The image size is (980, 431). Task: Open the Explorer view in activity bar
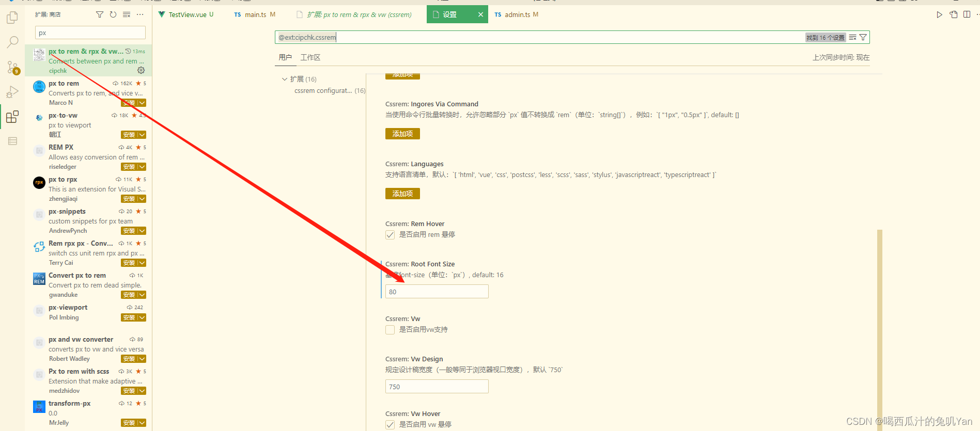coord(12,18)
